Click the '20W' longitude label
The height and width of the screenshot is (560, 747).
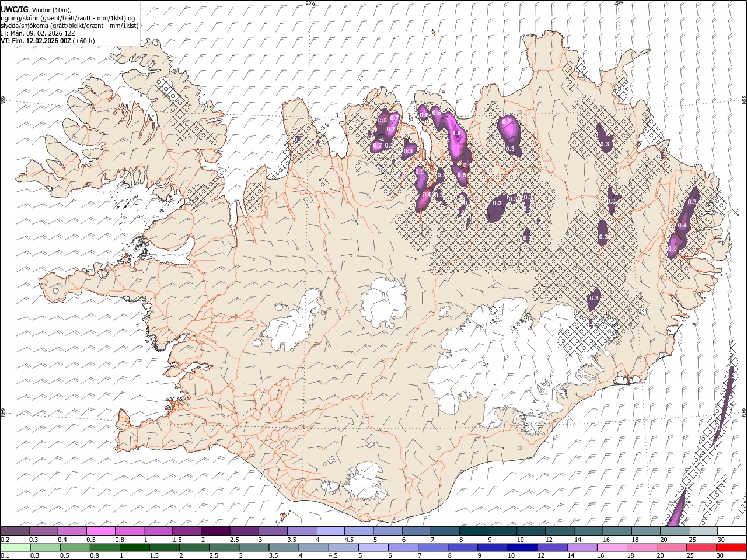[x=310, y=2]
